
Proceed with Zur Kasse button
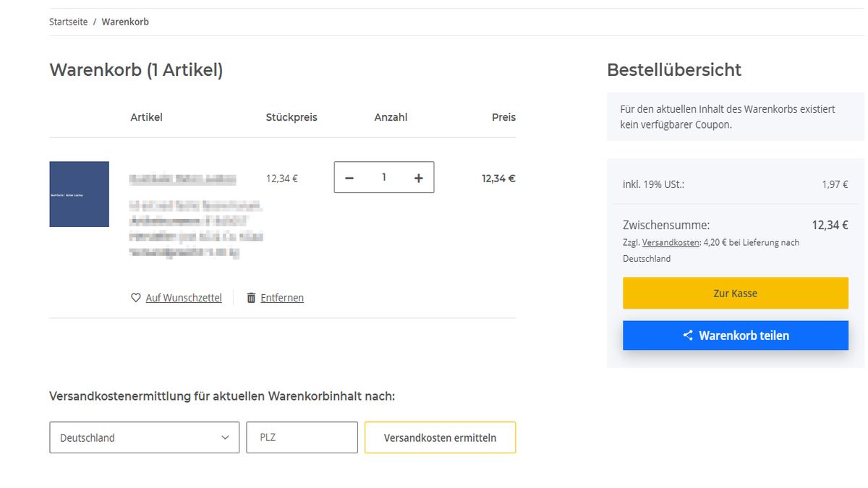(735, 294)
